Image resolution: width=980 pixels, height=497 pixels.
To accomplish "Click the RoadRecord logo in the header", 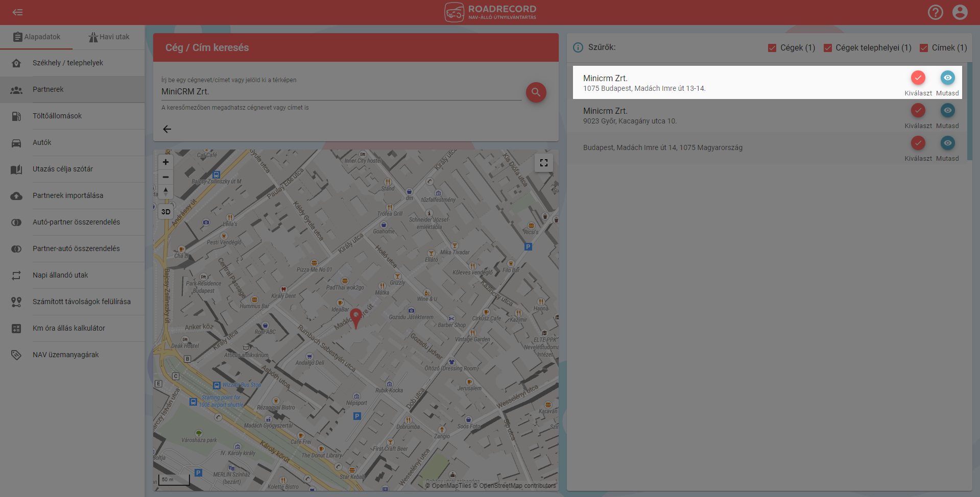I will click(x=490, y=12).
